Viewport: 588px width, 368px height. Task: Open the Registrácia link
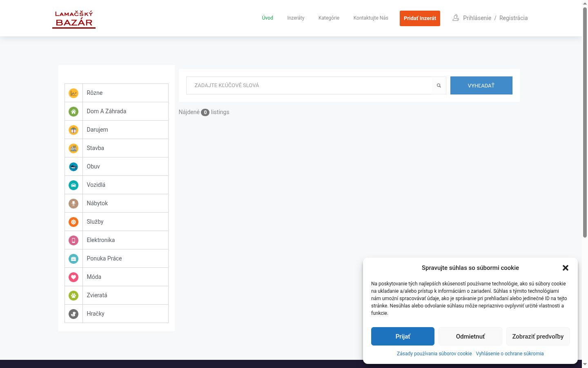point(513,18)
